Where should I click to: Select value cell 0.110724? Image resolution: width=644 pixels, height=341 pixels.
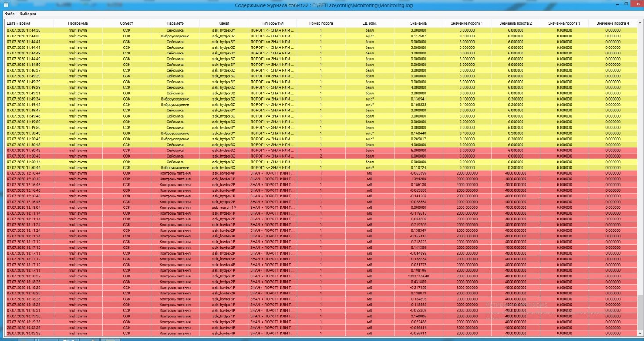[x=418, y=167]
